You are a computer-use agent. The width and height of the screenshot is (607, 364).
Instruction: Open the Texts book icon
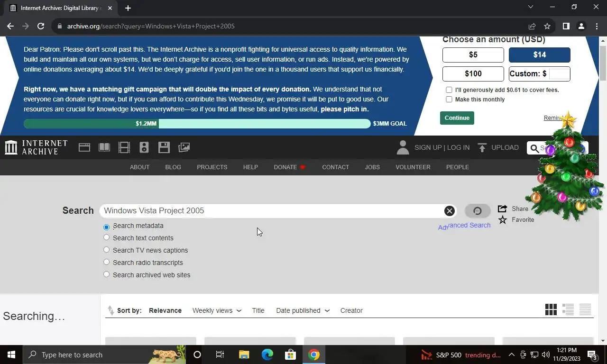click(x=104, y=147)
